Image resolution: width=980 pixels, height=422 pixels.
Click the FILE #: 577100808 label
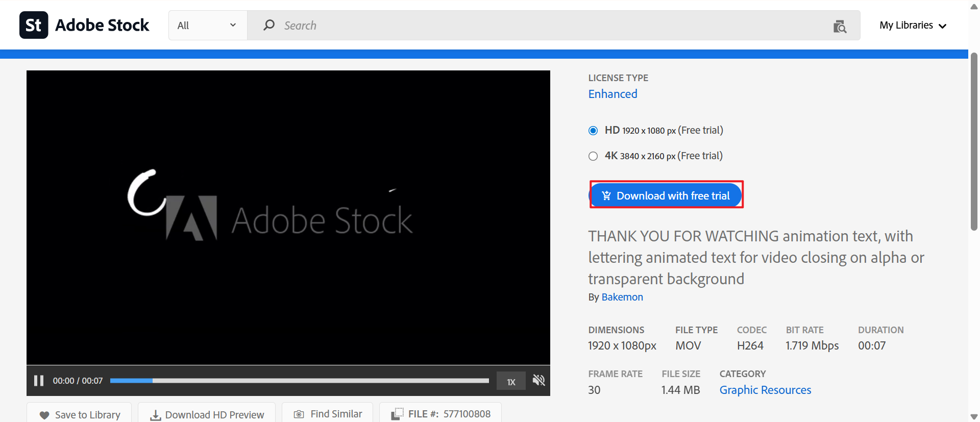[449, 414]
